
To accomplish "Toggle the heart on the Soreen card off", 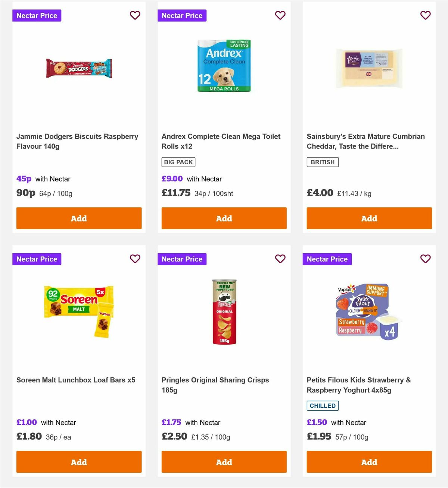I will (135, 259).
